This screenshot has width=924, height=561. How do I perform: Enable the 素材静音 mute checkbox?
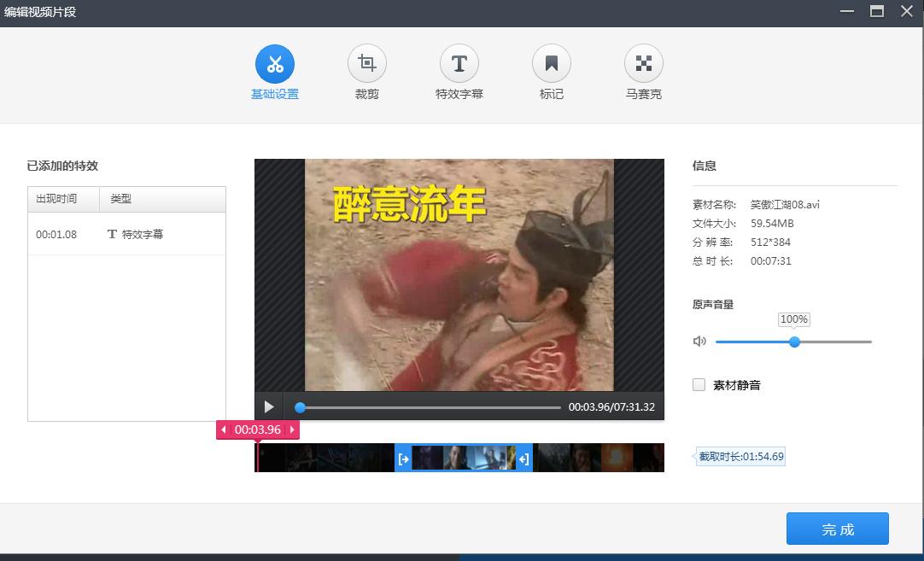[x=698, y=385]
